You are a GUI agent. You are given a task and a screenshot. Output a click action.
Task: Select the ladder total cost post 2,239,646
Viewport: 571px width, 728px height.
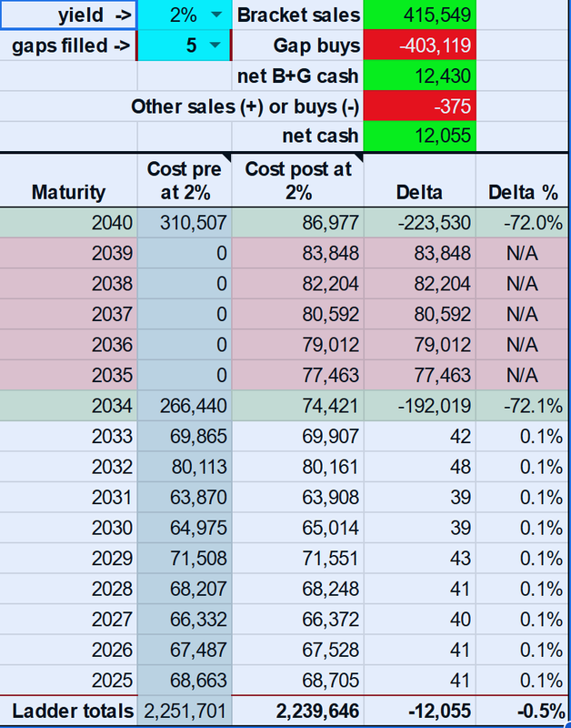point(297,711)
